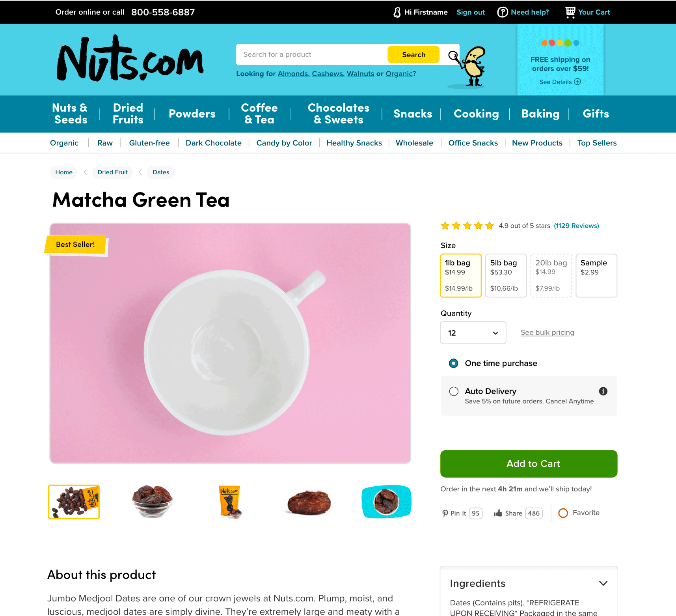676x616 pixels.
Task: Click the five-star rating icons
Action: [x=467, y=226]
